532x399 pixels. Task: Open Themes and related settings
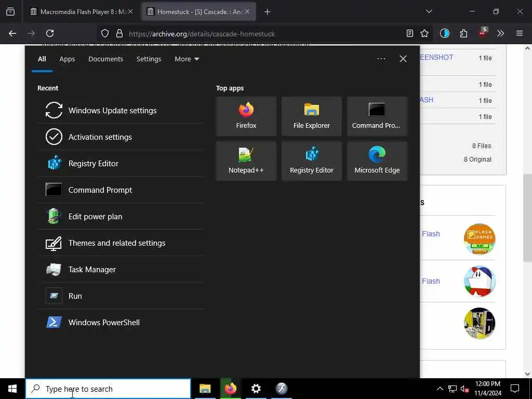pos(121,243)
